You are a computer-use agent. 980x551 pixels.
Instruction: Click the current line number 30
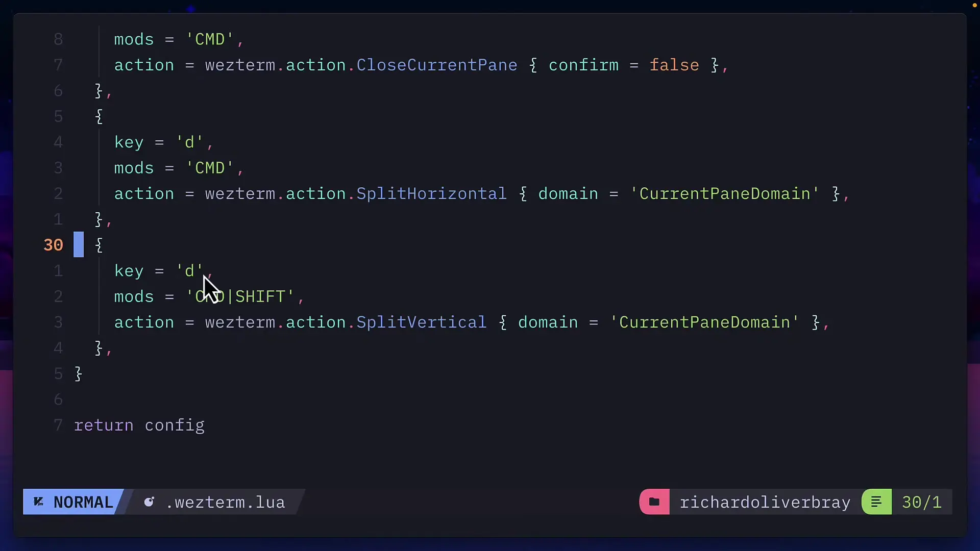[53, 245]
